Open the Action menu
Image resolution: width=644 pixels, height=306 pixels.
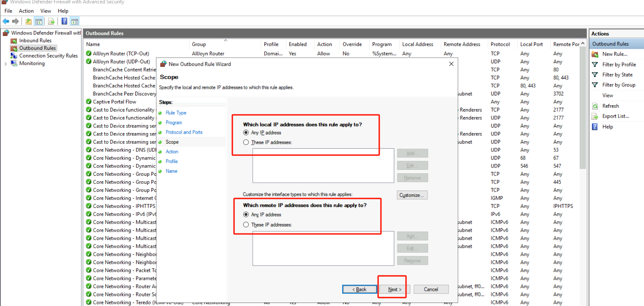coord(26,11)
